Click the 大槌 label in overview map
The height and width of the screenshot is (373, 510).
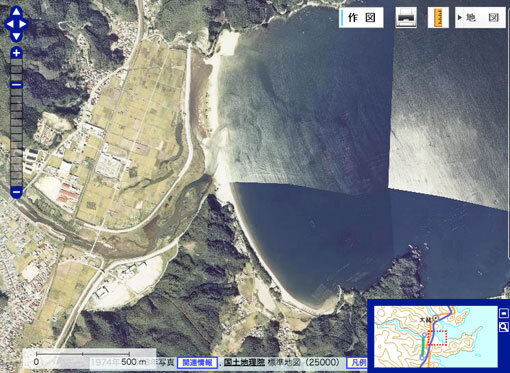pyautogui.click(x=425, y=319)
